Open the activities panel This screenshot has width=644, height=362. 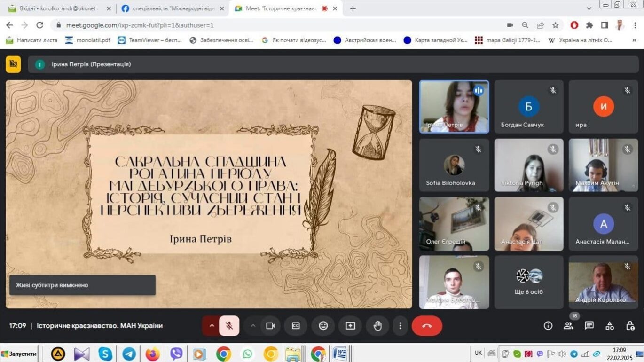610,325
